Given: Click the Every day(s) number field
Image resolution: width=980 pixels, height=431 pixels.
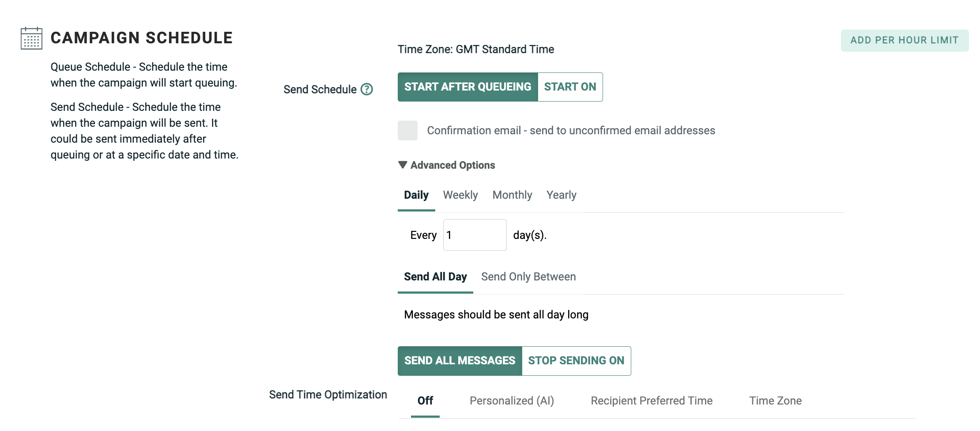Looking at the screenshot, I should click(475, 235).
